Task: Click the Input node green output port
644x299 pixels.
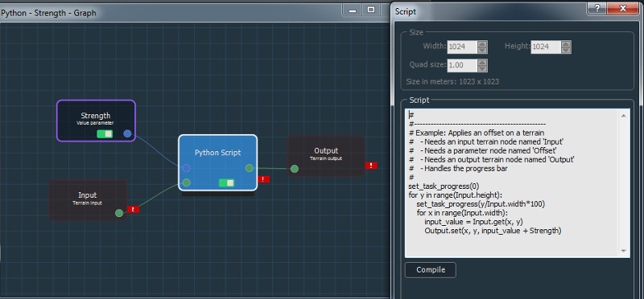Action: 119,213
